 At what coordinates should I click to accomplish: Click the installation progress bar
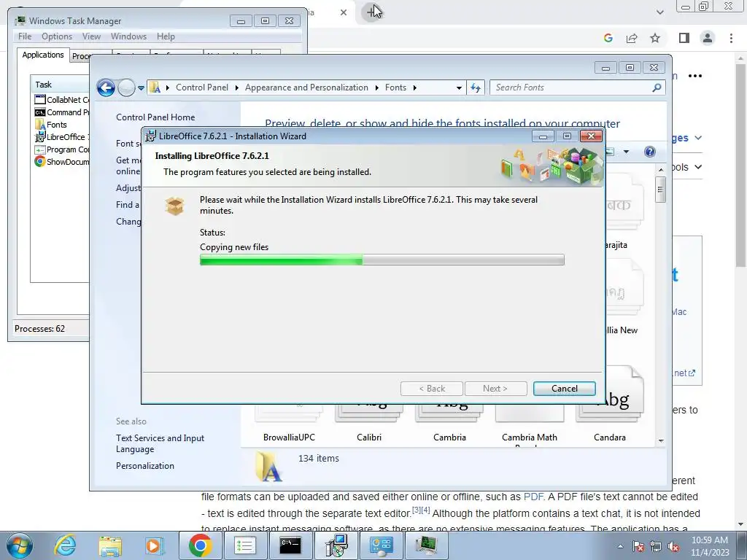pyautogui.click(x=382, y=260)
